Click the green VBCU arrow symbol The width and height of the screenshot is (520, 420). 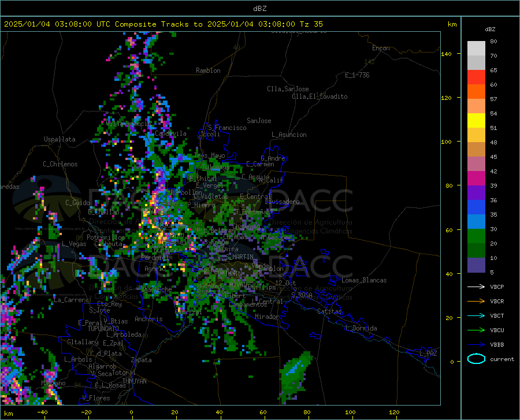pyautogui.click(x=476, y=330)
